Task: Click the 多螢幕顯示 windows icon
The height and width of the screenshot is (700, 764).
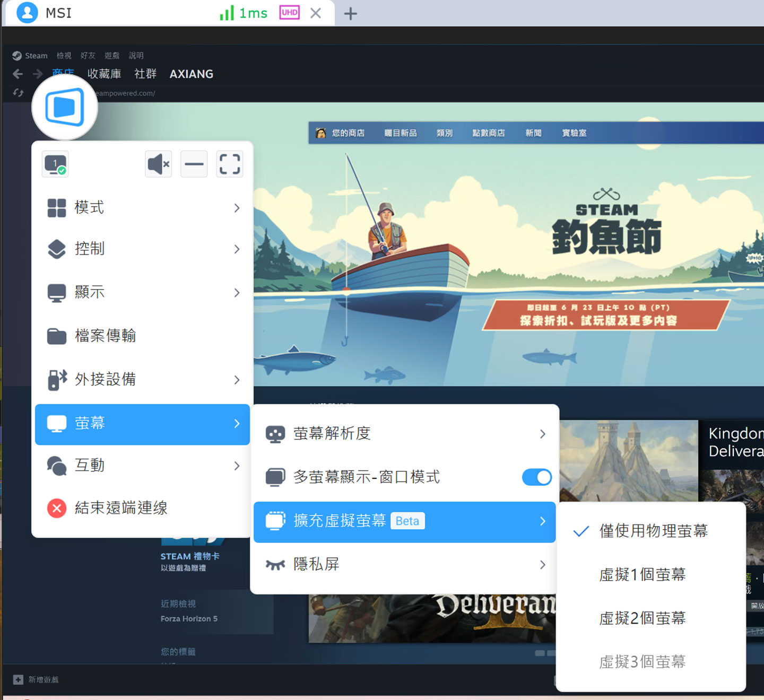Action: tap(275, 477)
